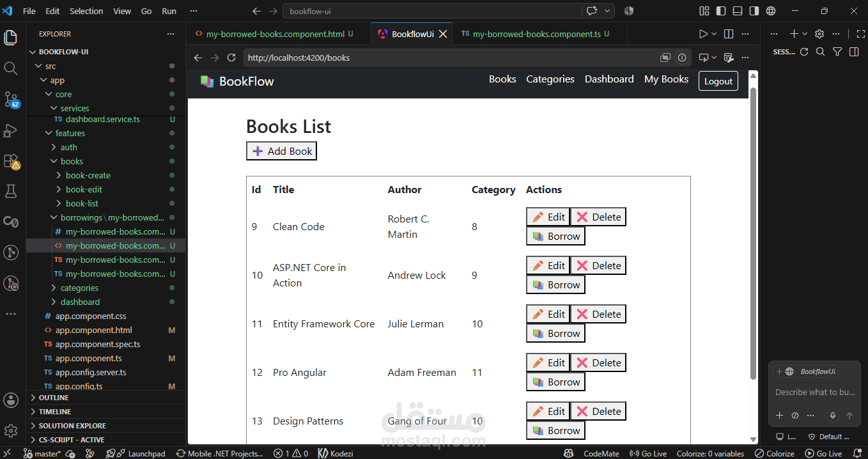
Task: Click the Logout button
Action: pyautogui.click(x=718, y=81)
